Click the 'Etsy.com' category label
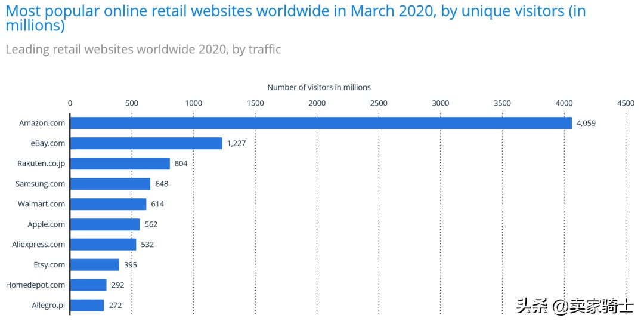 [49, 265]
